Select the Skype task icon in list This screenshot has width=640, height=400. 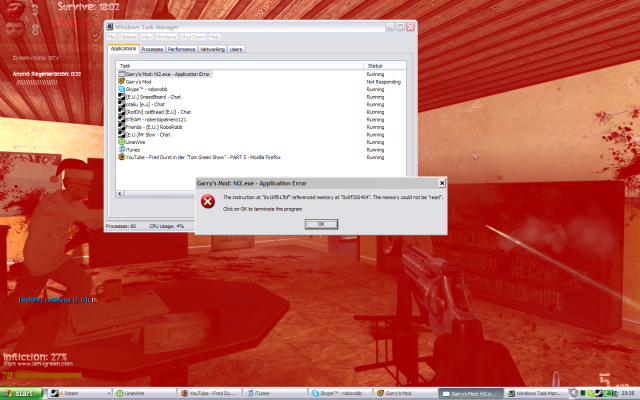(122, 89)
